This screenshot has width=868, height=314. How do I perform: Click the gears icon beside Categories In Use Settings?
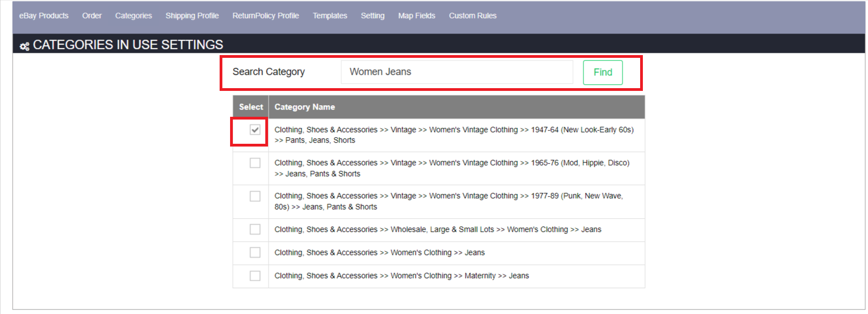24,46
